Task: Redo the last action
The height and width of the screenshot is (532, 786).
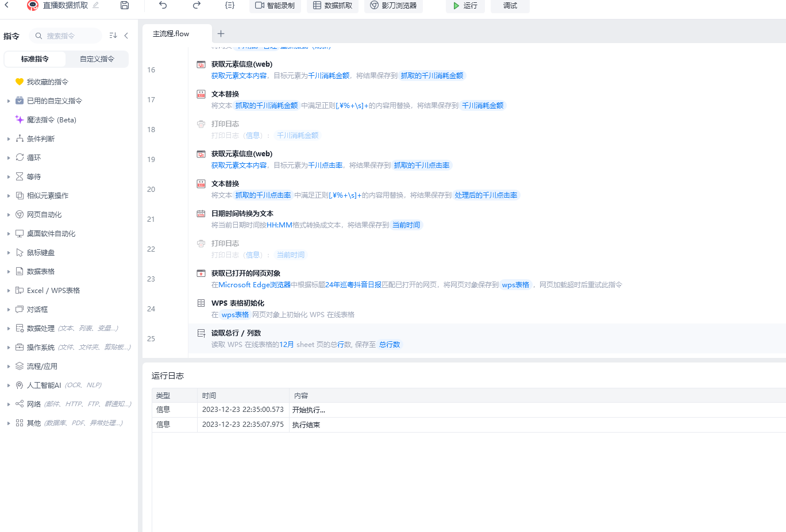Action: 196,5
